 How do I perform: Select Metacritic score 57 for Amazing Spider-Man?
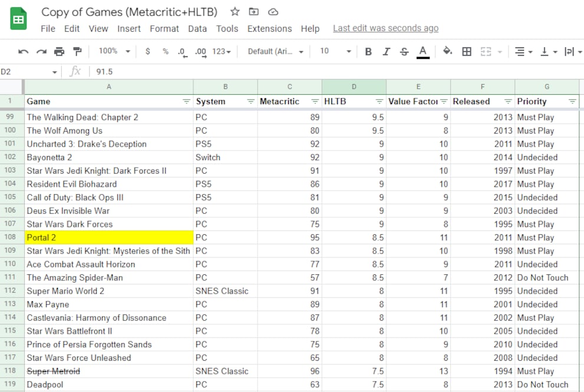(290, 277)
